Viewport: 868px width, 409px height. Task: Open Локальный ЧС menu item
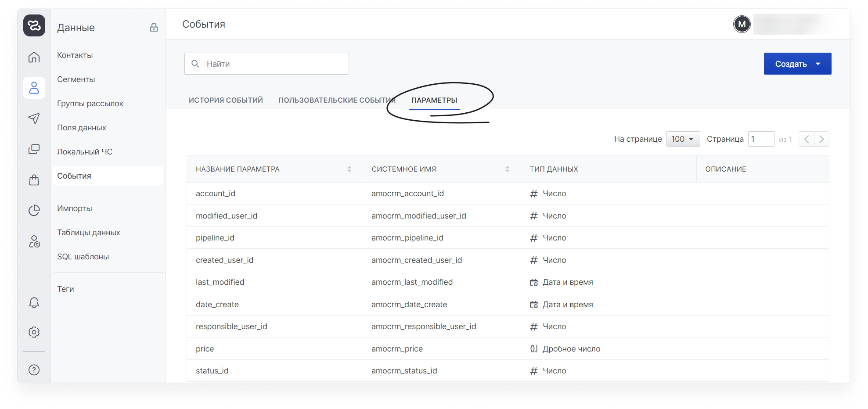85,152
